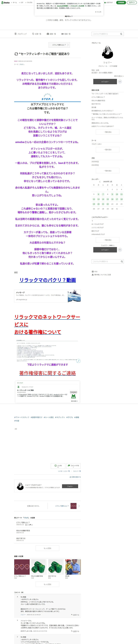Image resolution: width=138 pixels, height=644 pixels.
Task: Open the テーマ ブログ link under the date
Action: tap(22, 65)
